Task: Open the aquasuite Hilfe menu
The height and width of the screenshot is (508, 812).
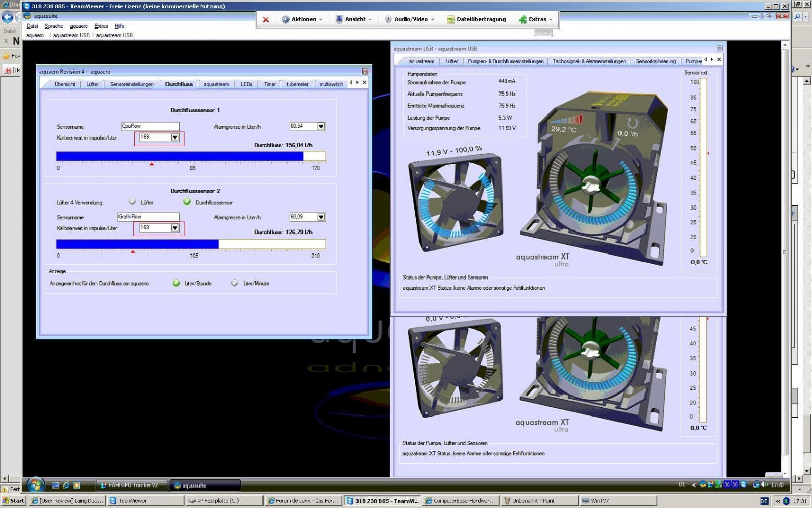Action: [x=120, y=26]
